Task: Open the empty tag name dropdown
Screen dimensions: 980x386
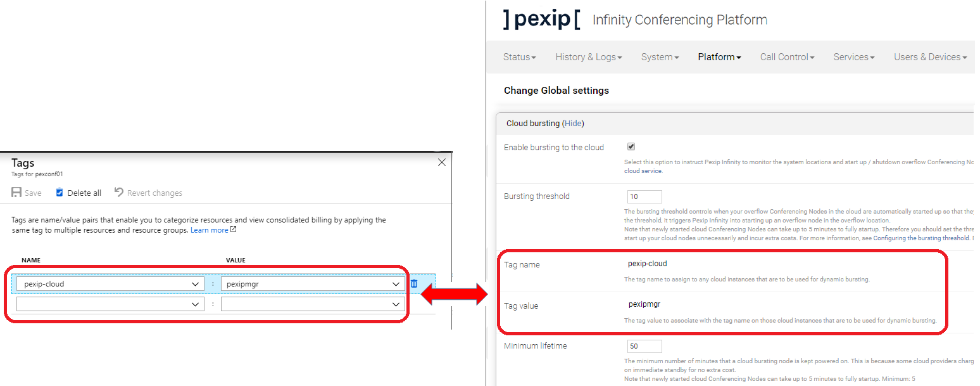Action: pos(196,305)
